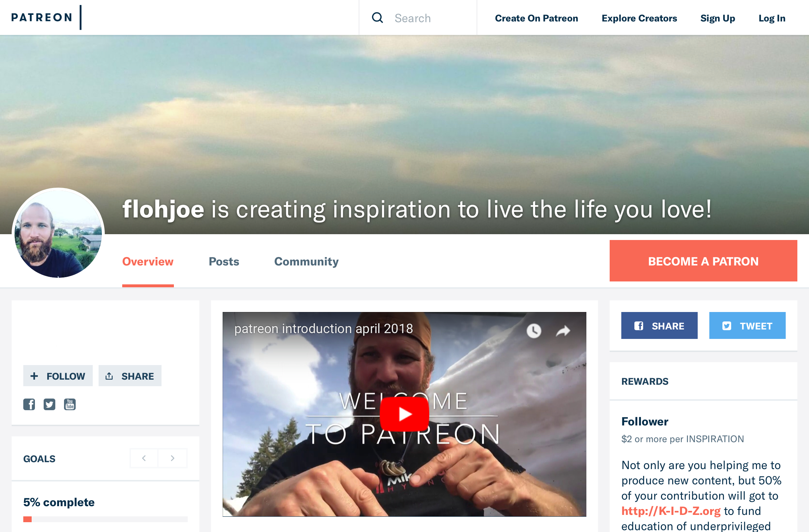809x532 pixels.
Task: Tweet this creator page
Action: click(748, 325)
